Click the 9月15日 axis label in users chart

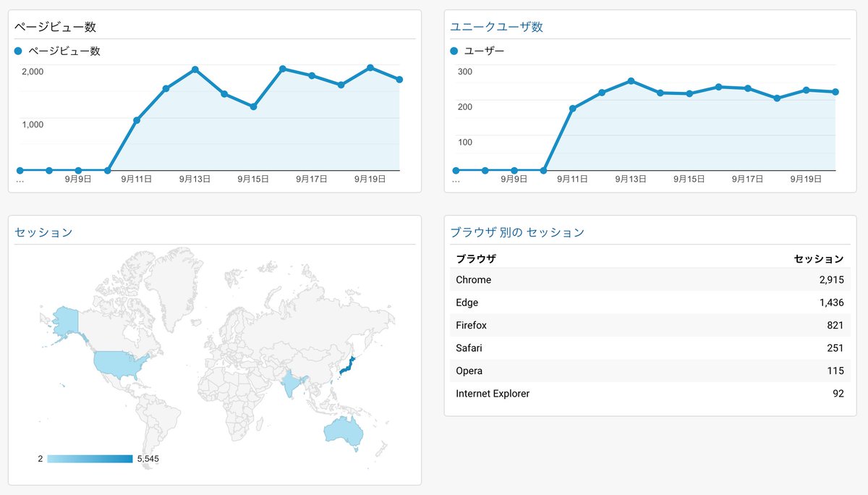[689, 179]
